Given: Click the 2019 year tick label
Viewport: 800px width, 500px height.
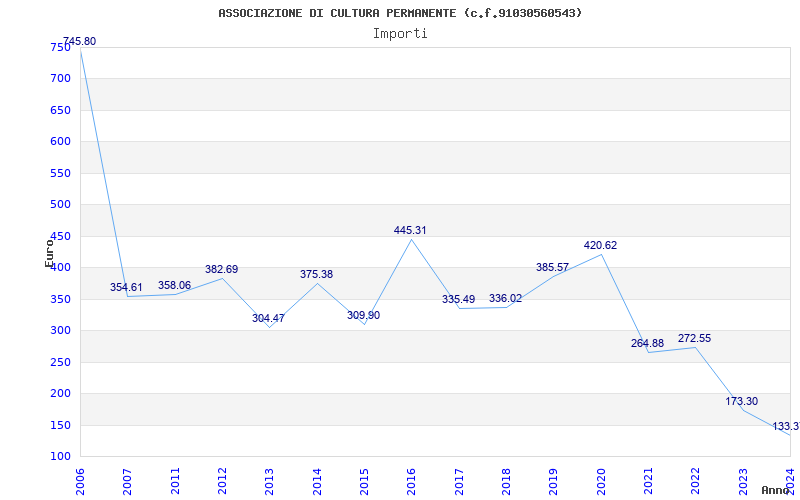Looking at the screenshot, I should point(554,481).
